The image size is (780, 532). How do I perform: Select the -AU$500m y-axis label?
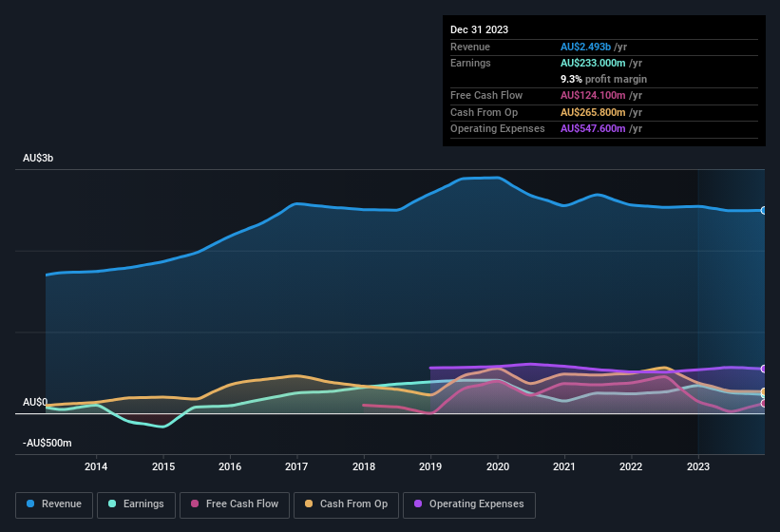(48, 443)
